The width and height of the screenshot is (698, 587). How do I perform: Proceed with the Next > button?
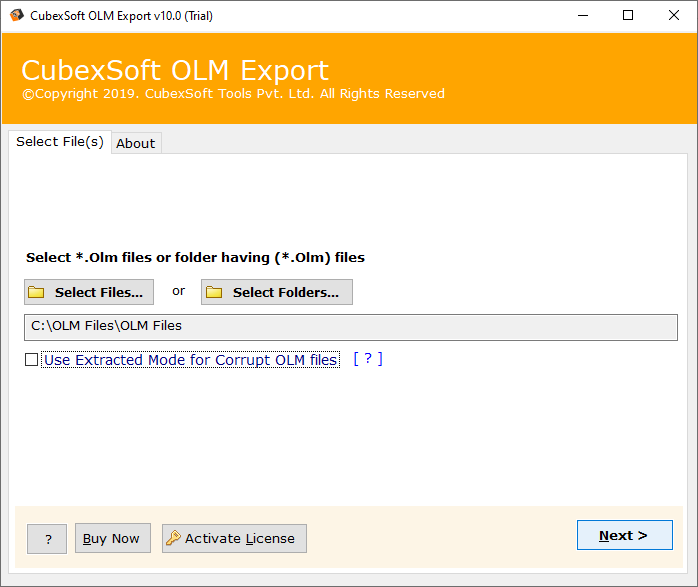pos(624,535)
